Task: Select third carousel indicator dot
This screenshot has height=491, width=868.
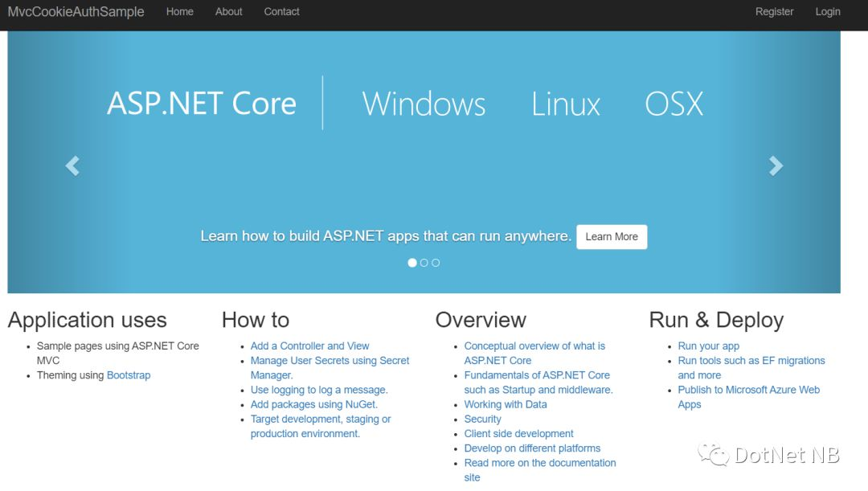Action: [436, 263]
